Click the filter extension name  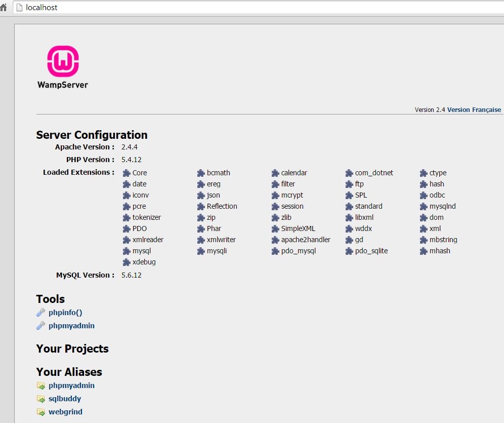[288, 184]
